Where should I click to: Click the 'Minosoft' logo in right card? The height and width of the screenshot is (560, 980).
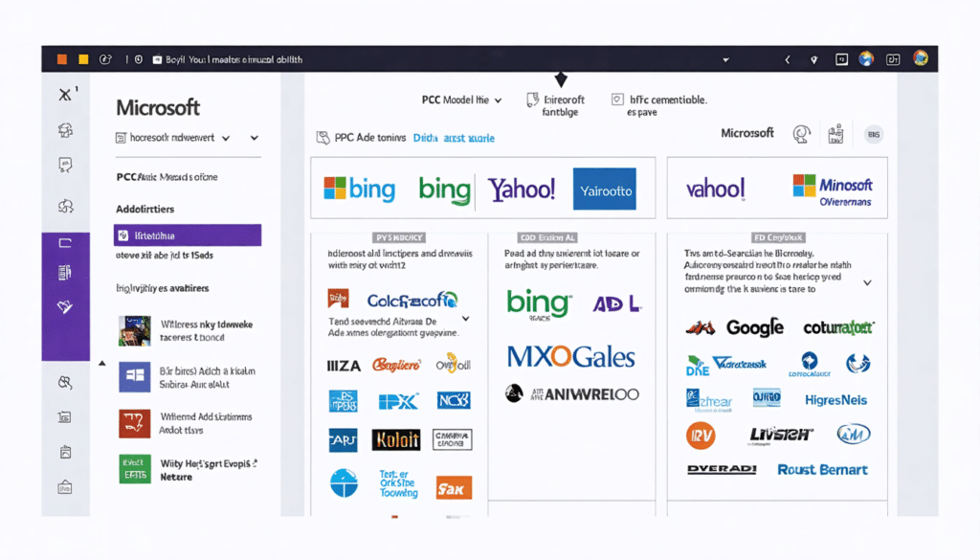832,190
